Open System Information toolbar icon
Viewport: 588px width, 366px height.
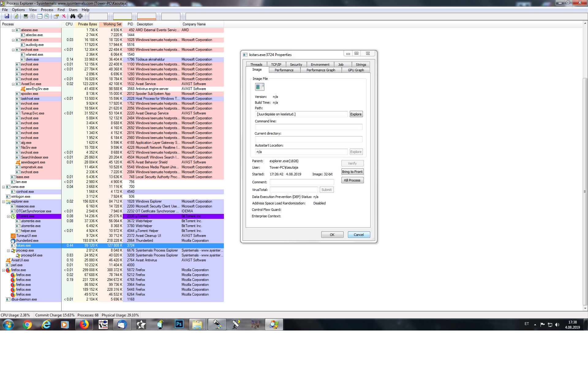pos(26,16)
